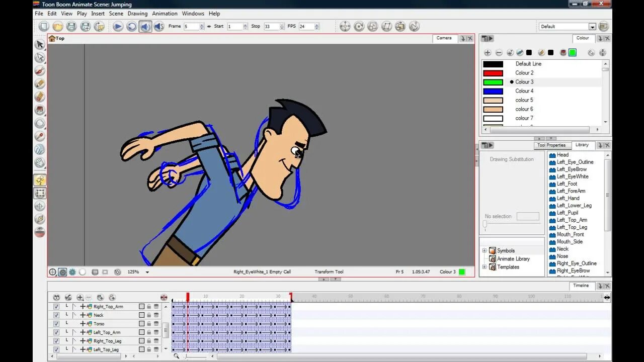Open the Default workspace dropdown
This screenshot has height=362, width=644.
click(593, 26)
